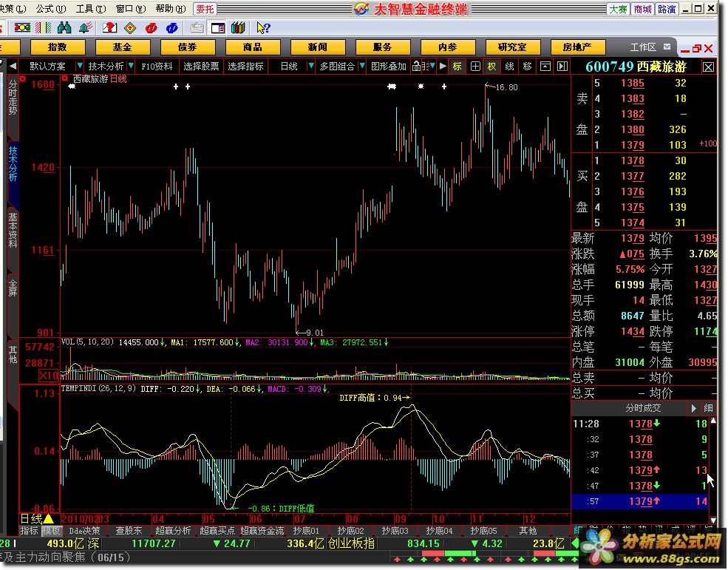
Task: Click the 大赛 link button
Action: pyautogui.click(x=619, y=9)
